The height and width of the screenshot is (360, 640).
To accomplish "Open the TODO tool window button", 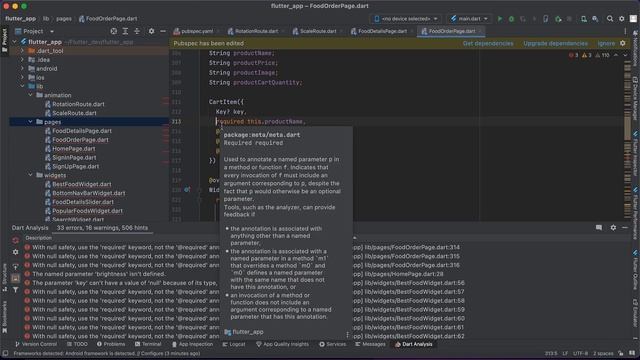I will point(77,344).
